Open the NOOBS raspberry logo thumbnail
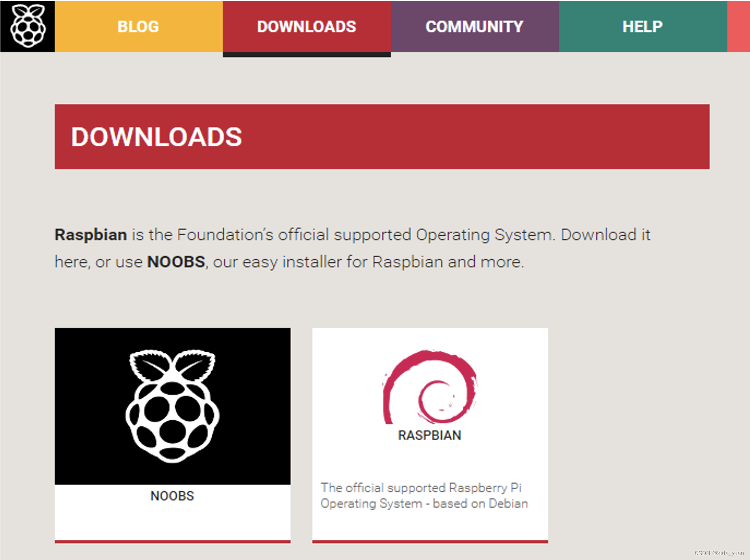The image size is (750, 560). [x=173, y=406]
